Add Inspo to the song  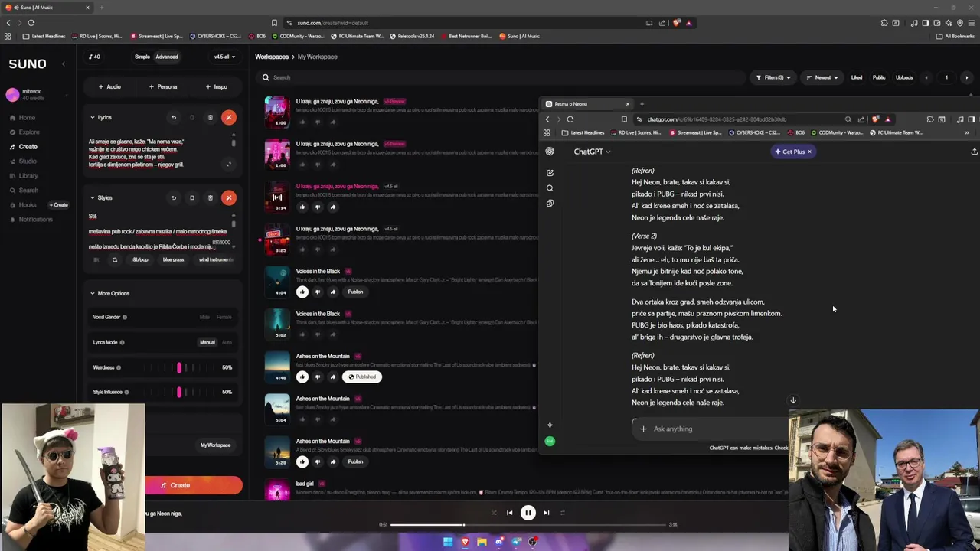pos(216,86)
